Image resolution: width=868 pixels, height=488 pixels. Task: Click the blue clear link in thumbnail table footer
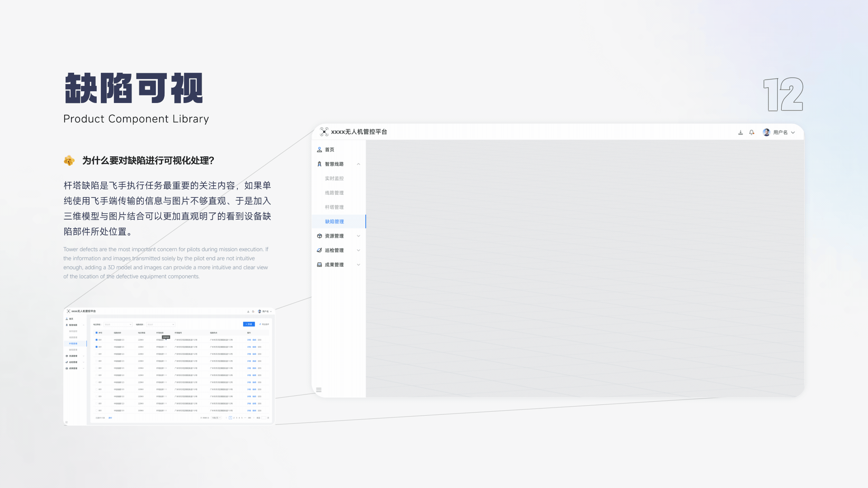click(x=110, y=418)
